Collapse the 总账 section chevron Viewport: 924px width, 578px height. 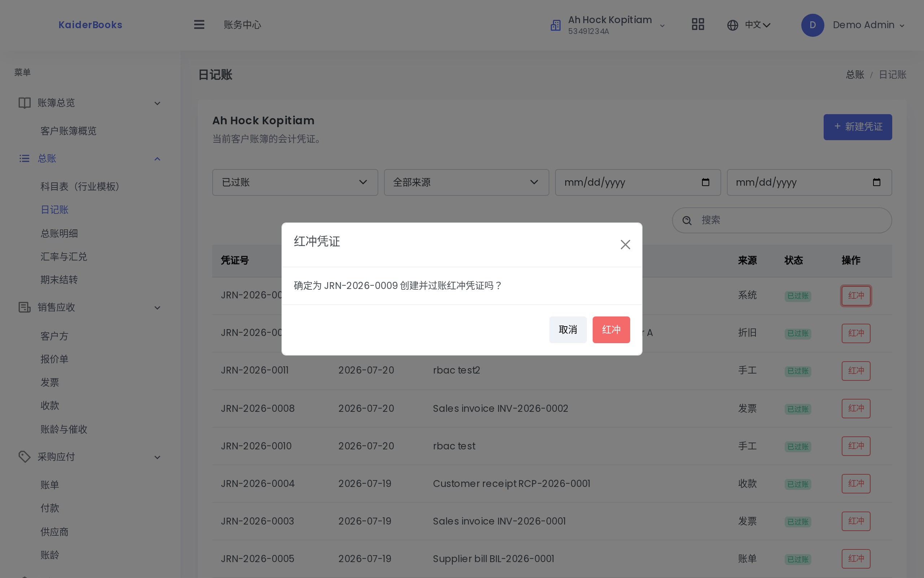coord(157,159)
